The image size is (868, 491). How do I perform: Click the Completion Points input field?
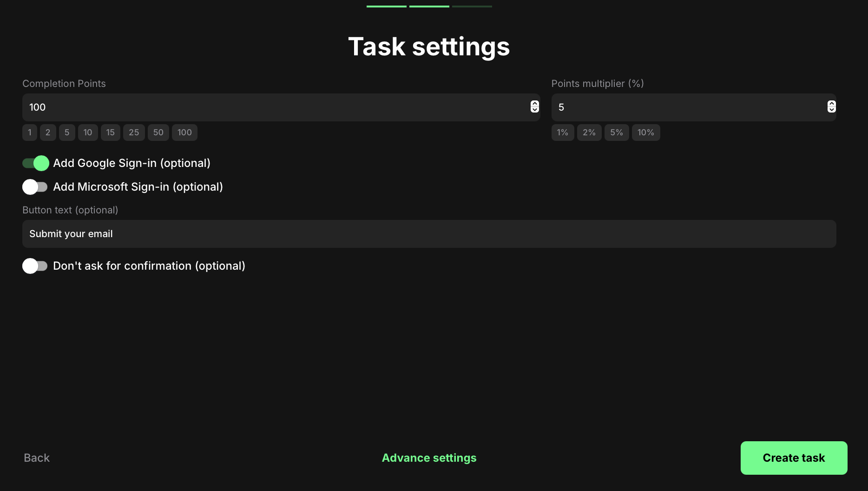tap(274, 107)
